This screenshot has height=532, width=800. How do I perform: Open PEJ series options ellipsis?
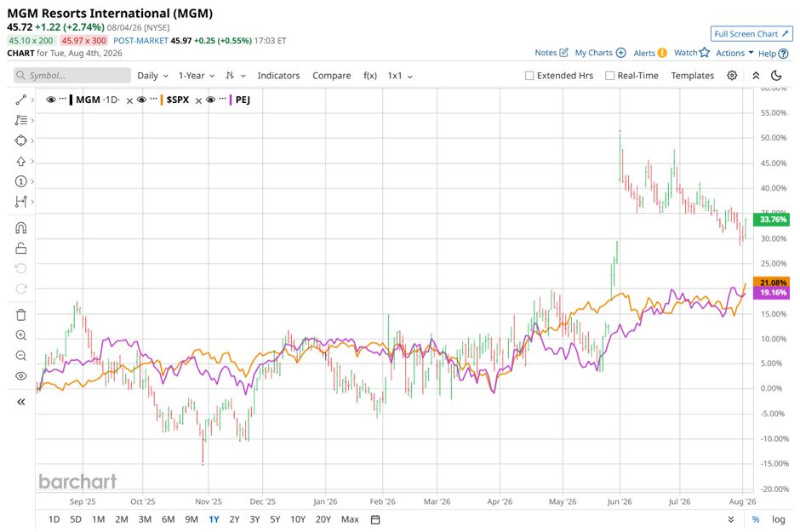222,99
